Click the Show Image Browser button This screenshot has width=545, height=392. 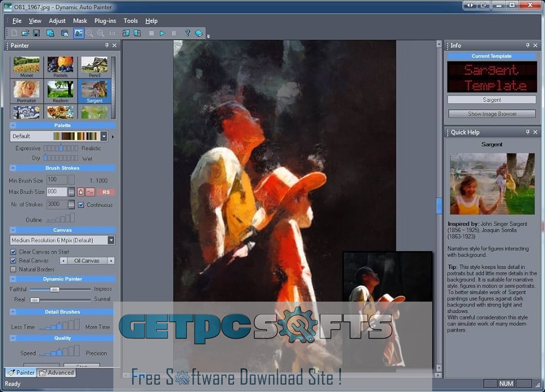click(x=492, y=114)
